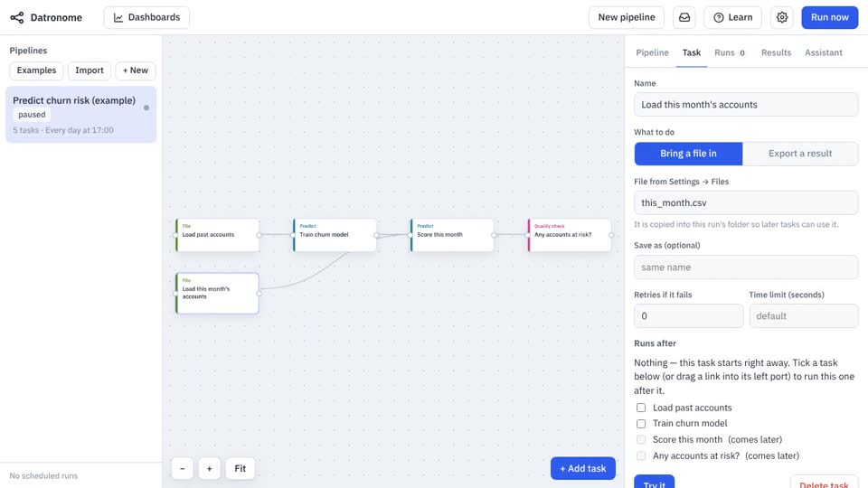Click the output port of Score this month
This screenshot has height=488, width=868.
[x=494, y=235]
